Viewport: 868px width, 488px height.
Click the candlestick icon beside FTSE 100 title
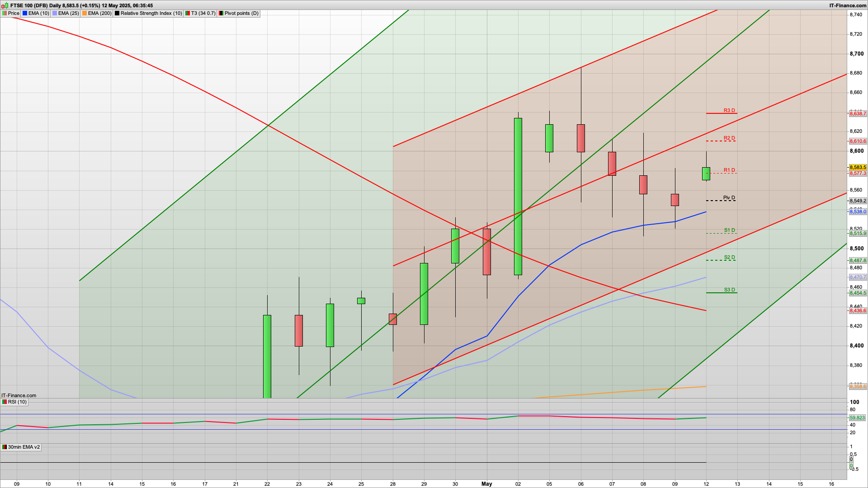[5, 5]
